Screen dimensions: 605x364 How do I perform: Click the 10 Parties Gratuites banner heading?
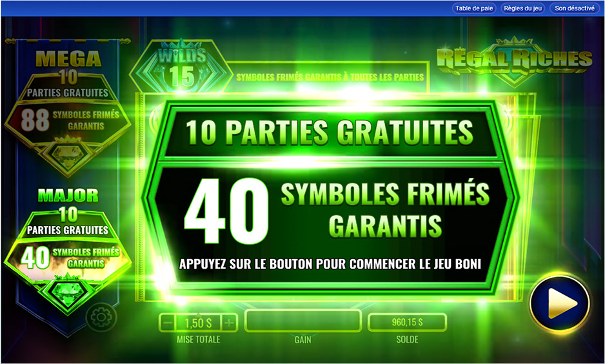tap(329, 133)
